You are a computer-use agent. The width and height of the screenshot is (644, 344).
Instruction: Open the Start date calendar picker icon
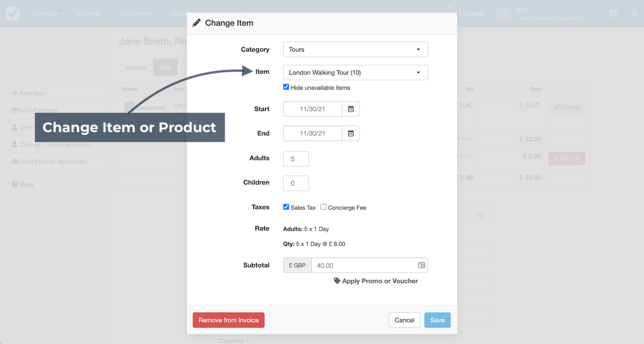[351, 109]
